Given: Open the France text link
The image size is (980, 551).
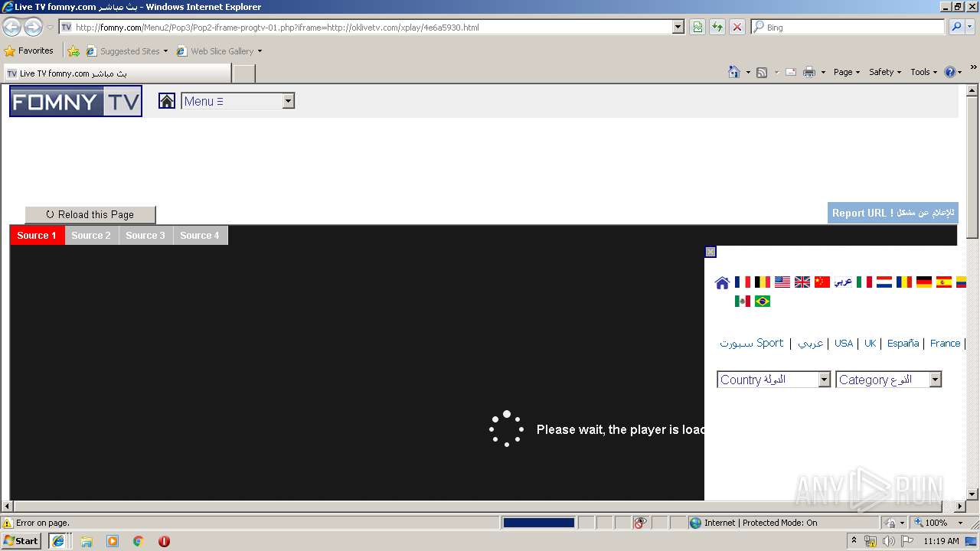Looking at the screenshot, I should [x=945, y=344].
